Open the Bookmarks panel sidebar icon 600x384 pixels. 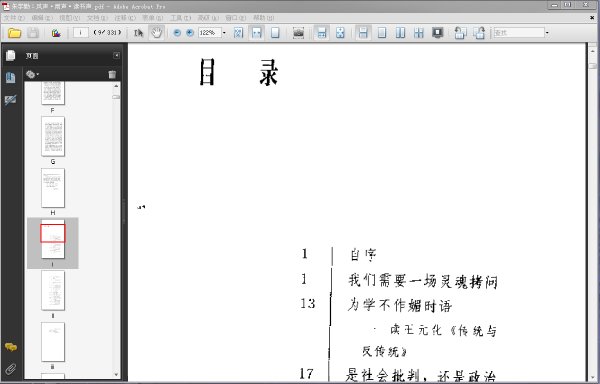[10, 78]
